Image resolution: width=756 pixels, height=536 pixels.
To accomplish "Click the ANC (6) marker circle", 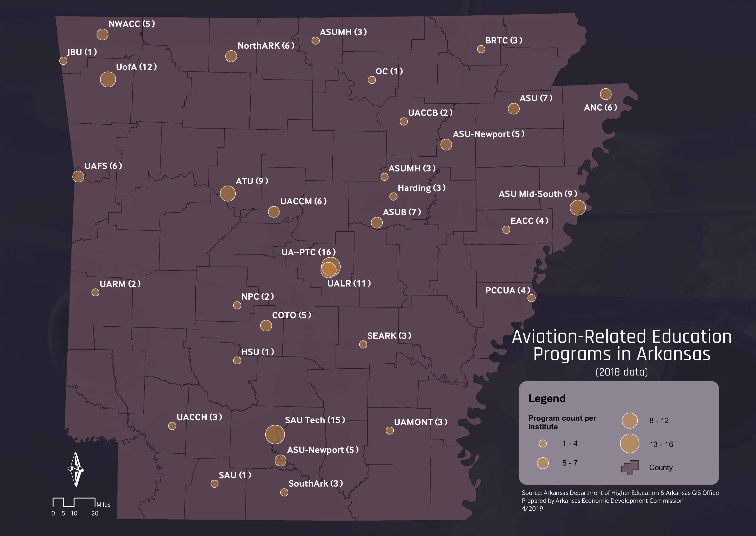I will 606,94.
